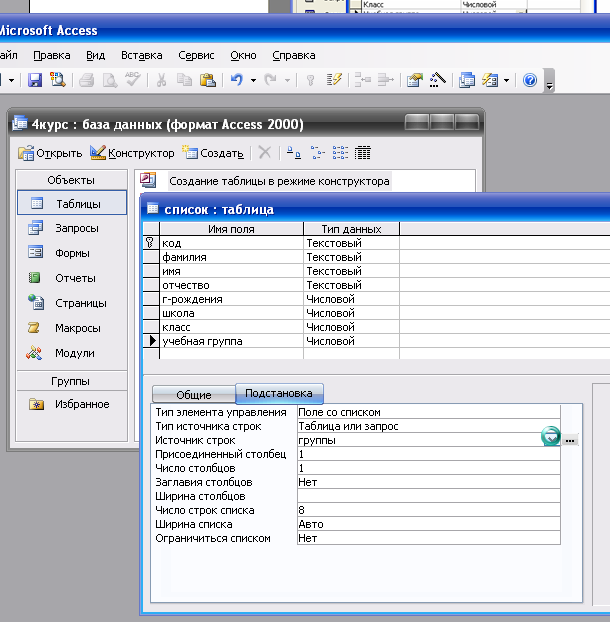Open the Правка menu
610x622 pixels.
point(52,56)
